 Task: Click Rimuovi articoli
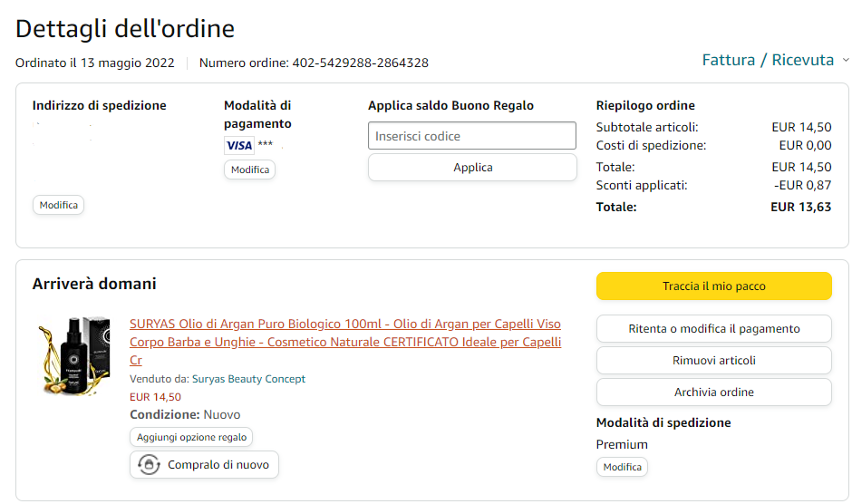tap(713, 360)
